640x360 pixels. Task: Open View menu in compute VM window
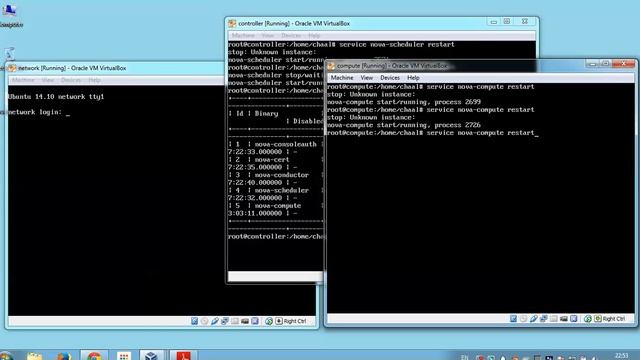coord(367,78)
